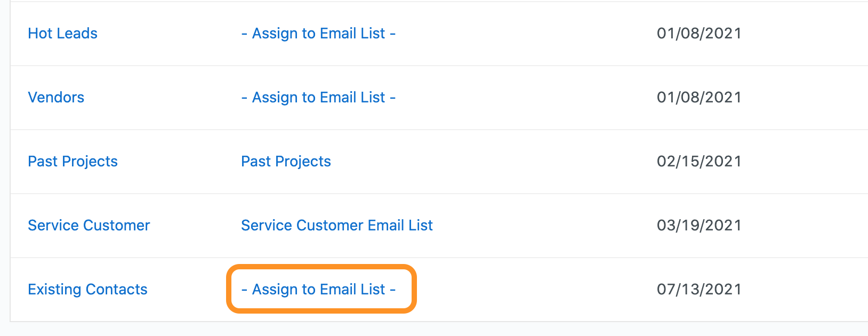This screenshot has height=336, width=868.
Task: Assign Hot Leads to an email list
Action: pos(318,33)
